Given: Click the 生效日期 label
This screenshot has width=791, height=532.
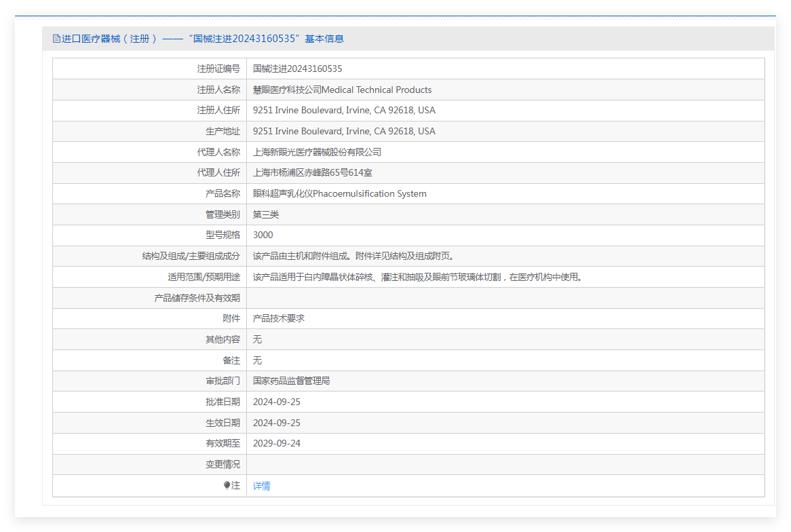Looking at the screenshot, I should pos(223,423).
